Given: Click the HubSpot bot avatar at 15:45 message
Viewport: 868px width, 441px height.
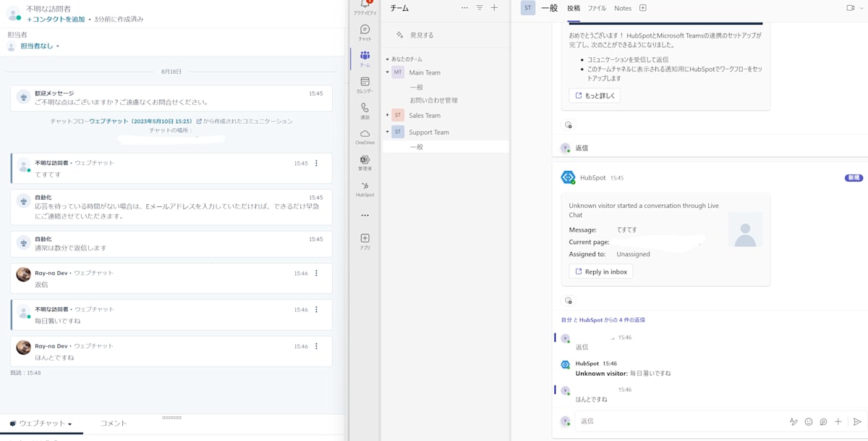Looking at the screenshot, I should [568, 177].
